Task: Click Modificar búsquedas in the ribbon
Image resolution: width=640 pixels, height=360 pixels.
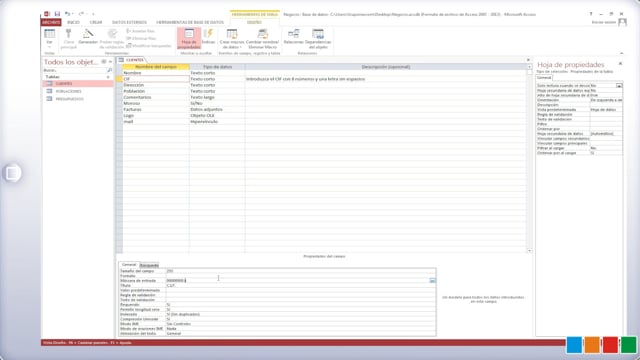Action: (x=149, y=46)
